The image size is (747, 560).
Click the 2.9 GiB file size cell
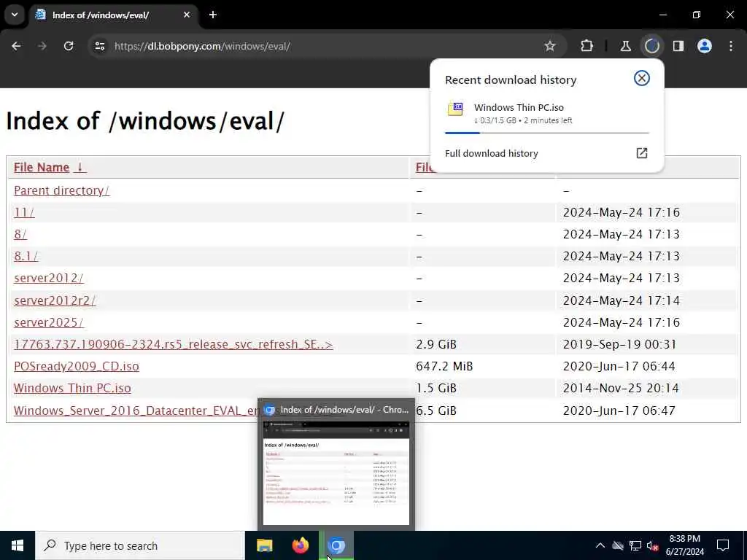(436, 344)
